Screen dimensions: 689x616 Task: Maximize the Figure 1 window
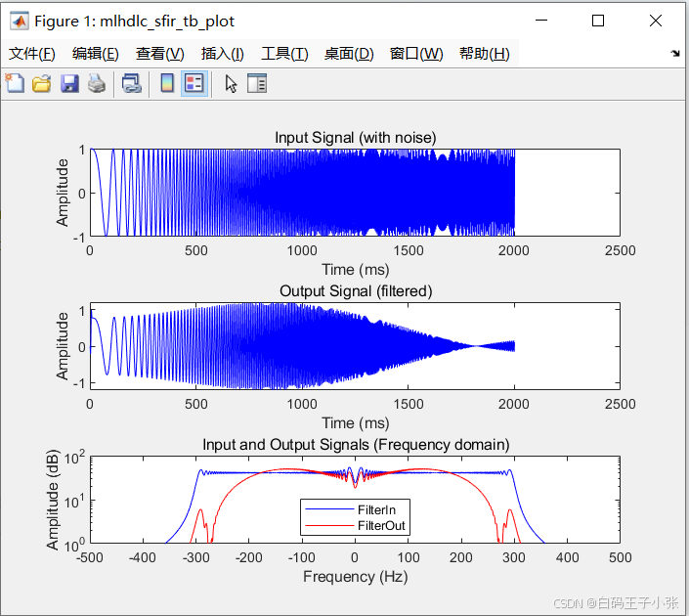[598, 21]
